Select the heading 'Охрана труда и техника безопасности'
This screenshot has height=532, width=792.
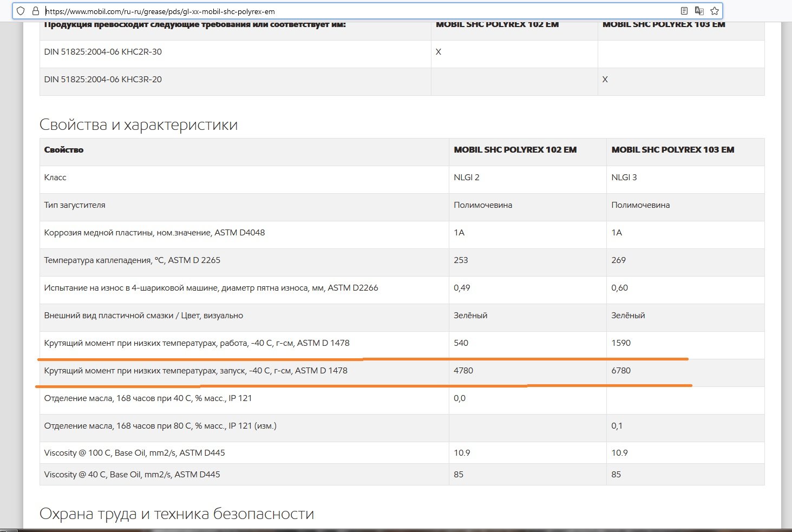(177, 513)
